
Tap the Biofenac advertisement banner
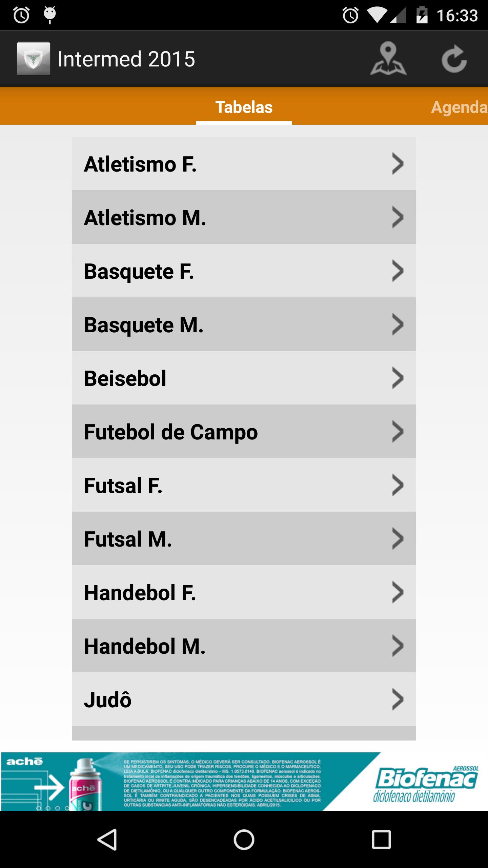click(244, 781)
